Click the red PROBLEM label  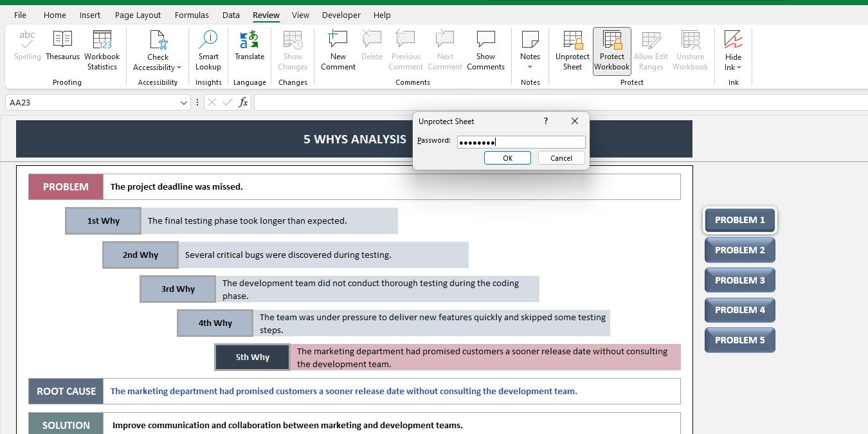[66, 186]
